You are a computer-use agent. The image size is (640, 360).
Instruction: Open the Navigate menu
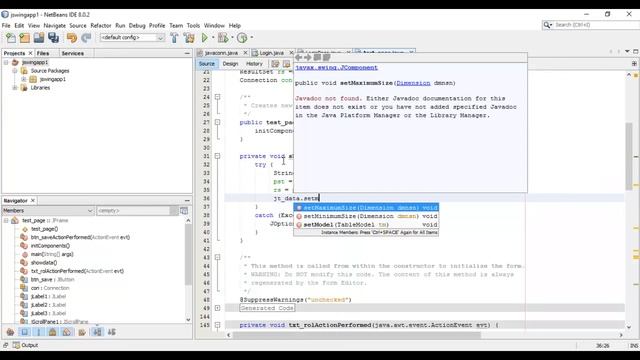pyautogui.click(x=55, y=25)
